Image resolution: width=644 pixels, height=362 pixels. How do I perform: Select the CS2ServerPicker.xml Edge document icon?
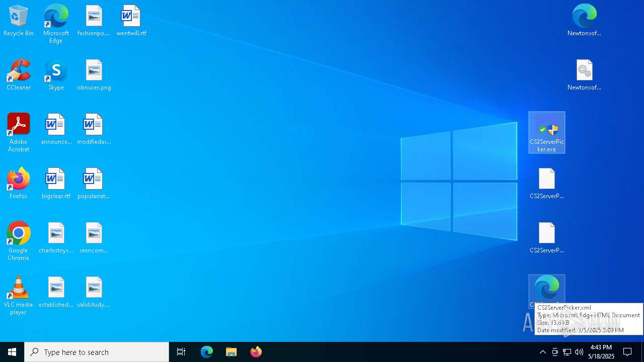coord(547,289)
